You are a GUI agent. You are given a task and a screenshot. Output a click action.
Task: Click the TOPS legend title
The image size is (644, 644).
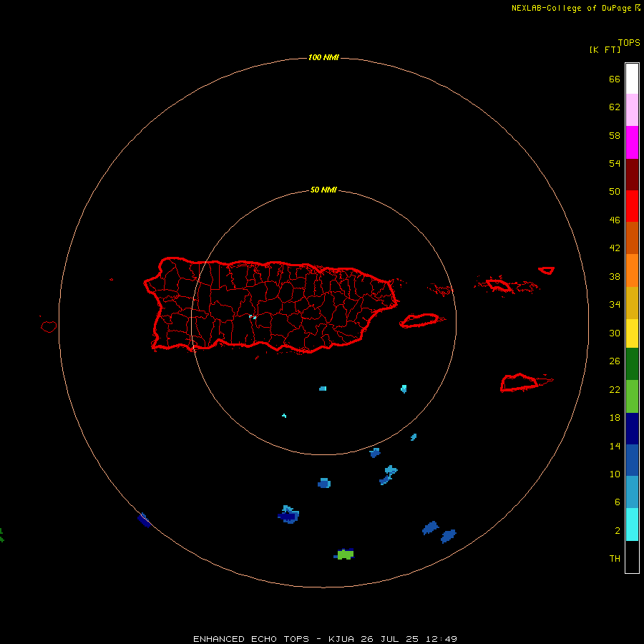coord(629,43)
